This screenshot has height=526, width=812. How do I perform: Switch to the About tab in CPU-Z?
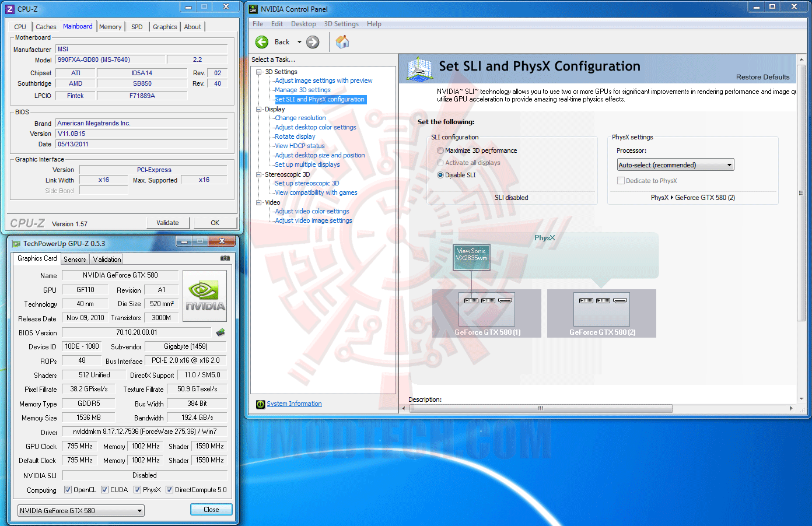click(192, 27)
